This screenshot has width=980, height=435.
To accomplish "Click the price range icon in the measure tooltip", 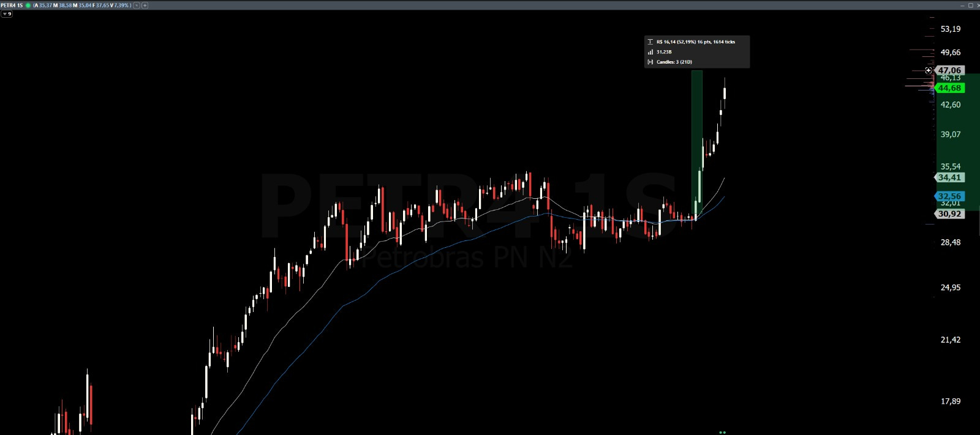I will pos(650,42).
